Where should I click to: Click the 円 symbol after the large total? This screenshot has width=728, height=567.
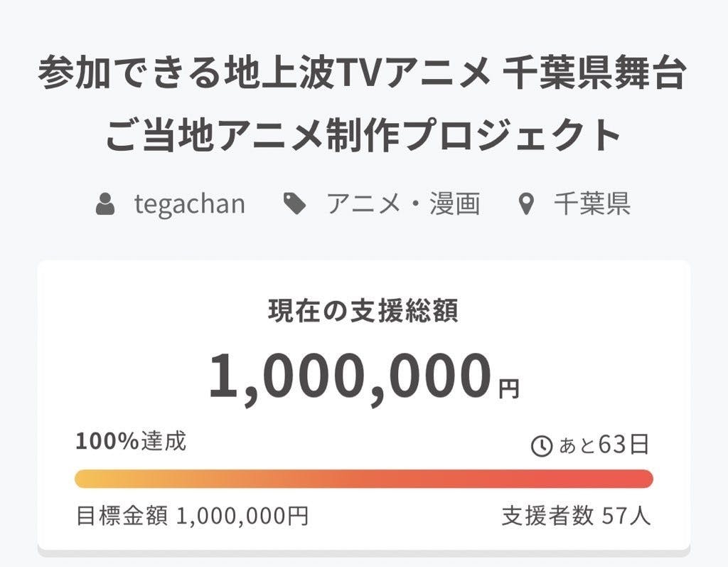[508, 389]
